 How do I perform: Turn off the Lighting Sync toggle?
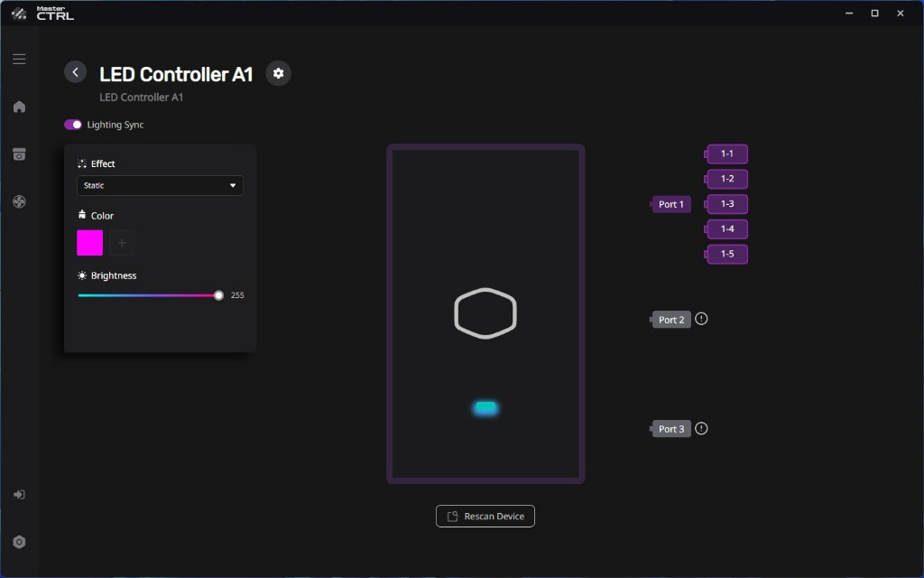73,125
